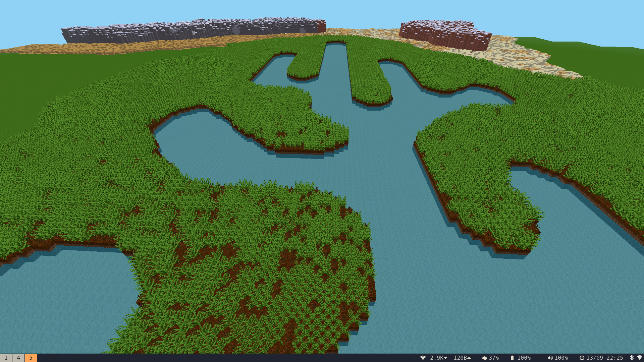Click the speaker volume icon
The image size is (644, 362).
[550, 358]
